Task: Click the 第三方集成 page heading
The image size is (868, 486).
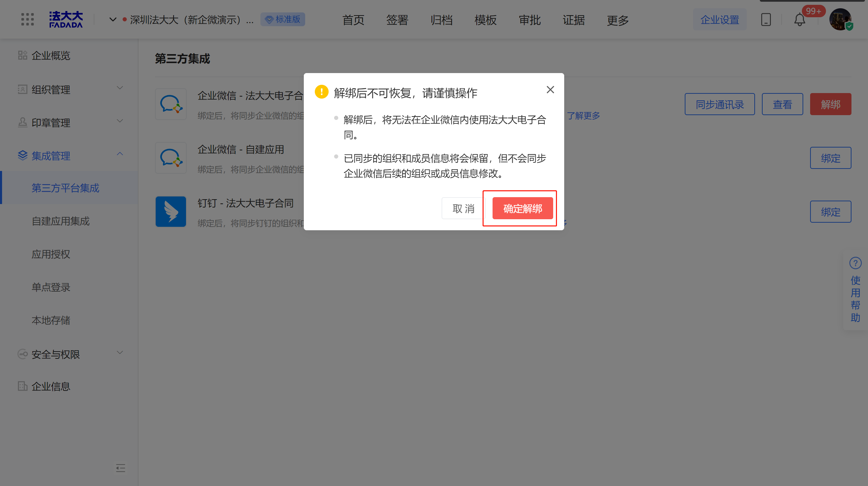Action: pos(183,59)
